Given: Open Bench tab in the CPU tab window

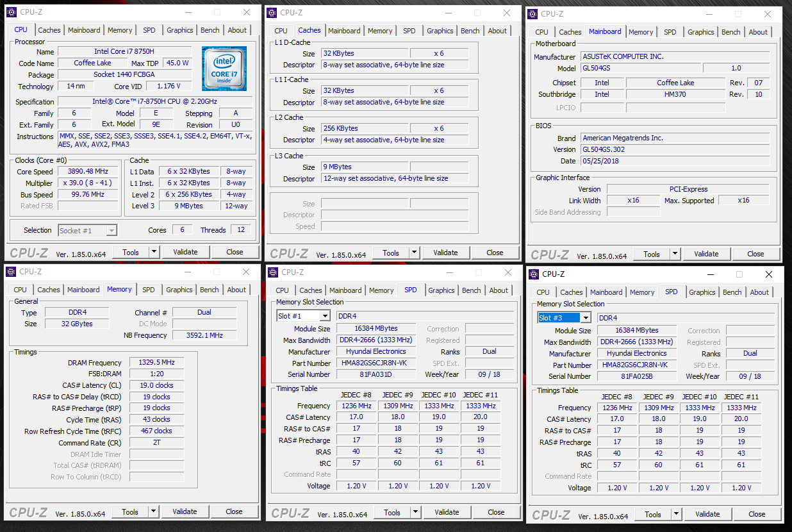Looking at the screenshot, I should (x=210, y=30).
